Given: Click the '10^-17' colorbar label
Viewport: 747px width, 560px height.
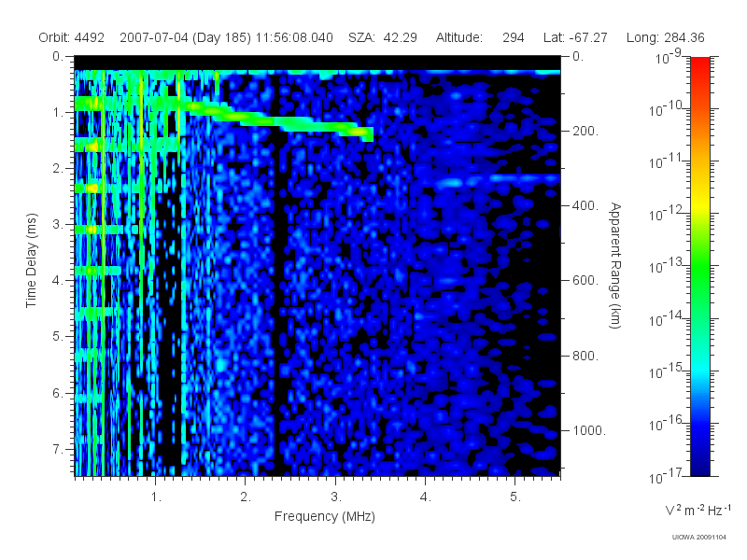Looking at the screenshot, I should point(668,476).
